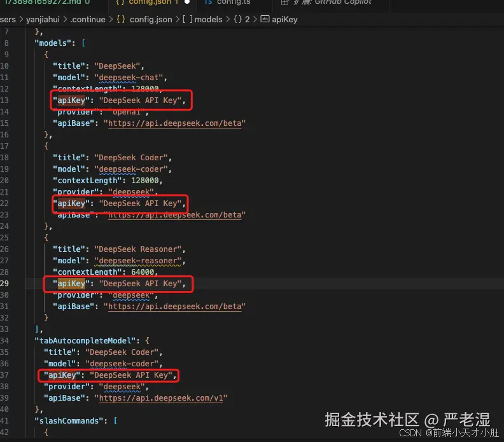Click the apiKey value on line 22

[x=140, y=204]
